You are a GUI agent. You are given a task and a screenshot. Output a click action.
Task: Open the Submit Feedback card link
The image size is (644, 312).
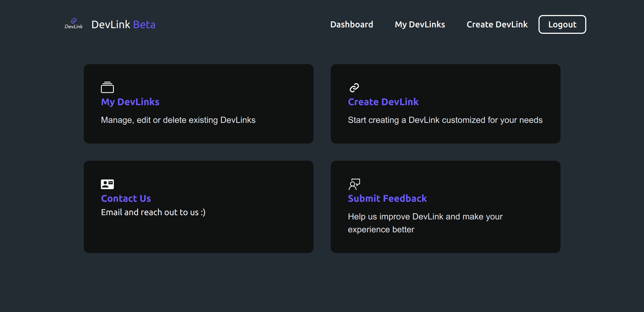(x=387, y=198)
